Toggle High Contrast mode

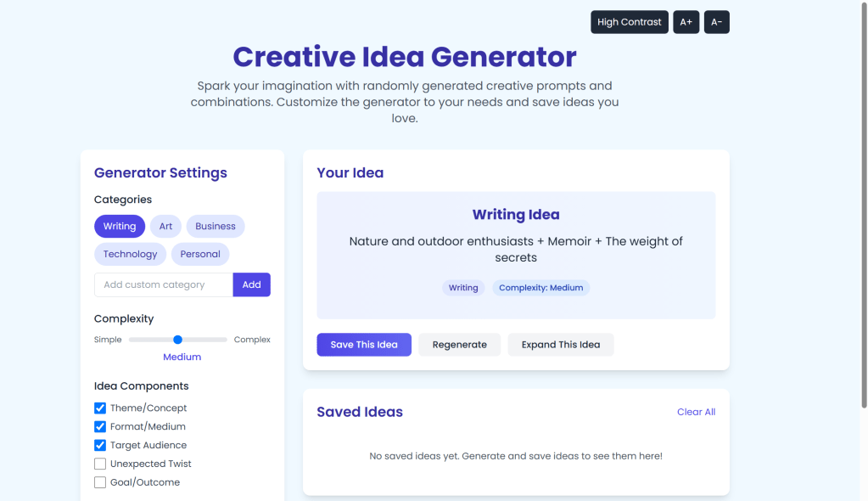pyautogui.click(x=629, y=22)
